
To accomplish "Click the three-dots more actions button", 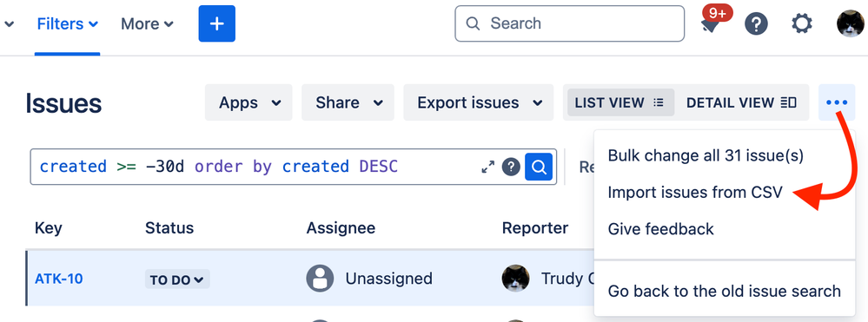I will pyautogui.click(x=837, y=102).
